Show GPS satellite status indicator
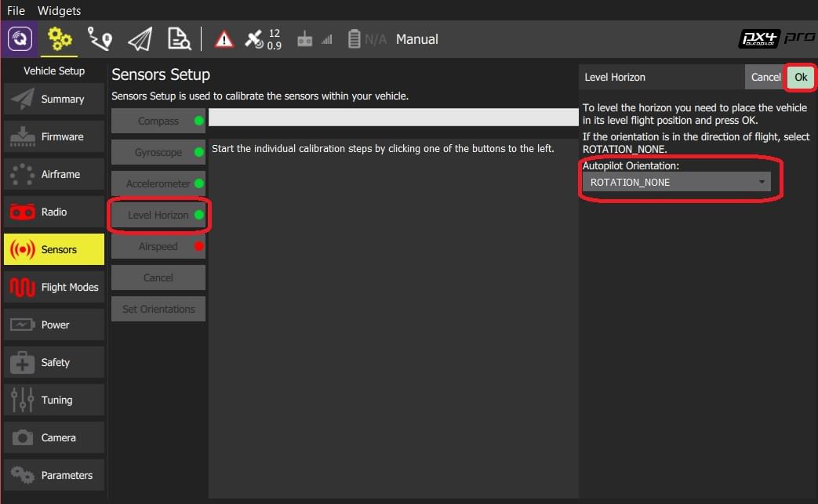Viewport: 818px width, 504px height. coord(263,39)
